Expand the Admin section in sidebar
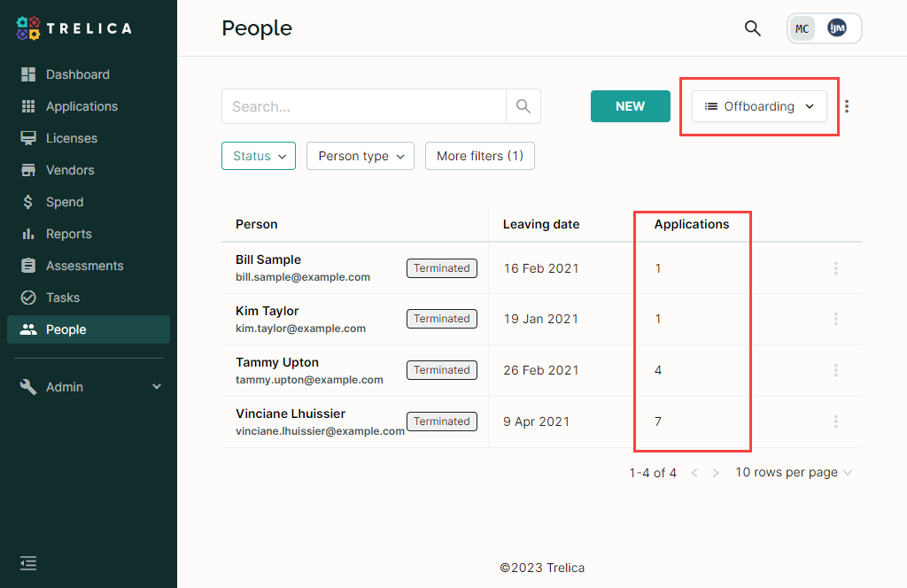The height and width of the screenshot is (588, 907). (x=89, y=387)
